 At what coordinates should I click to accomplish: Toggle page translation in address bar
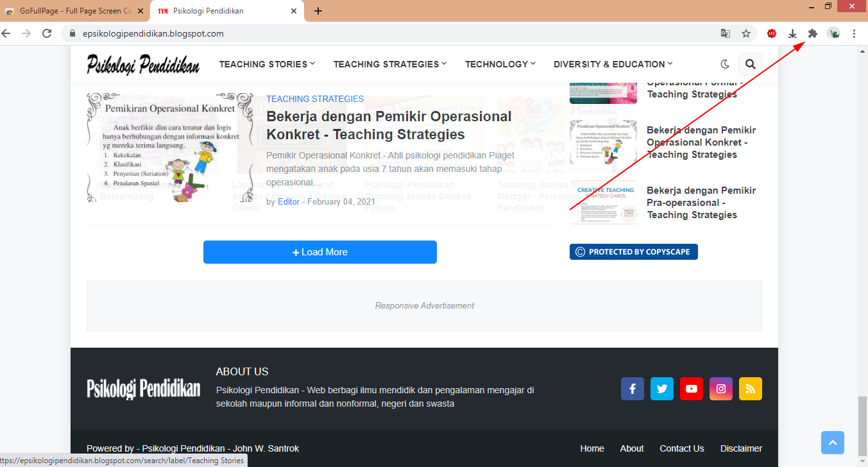coord(726,33)
